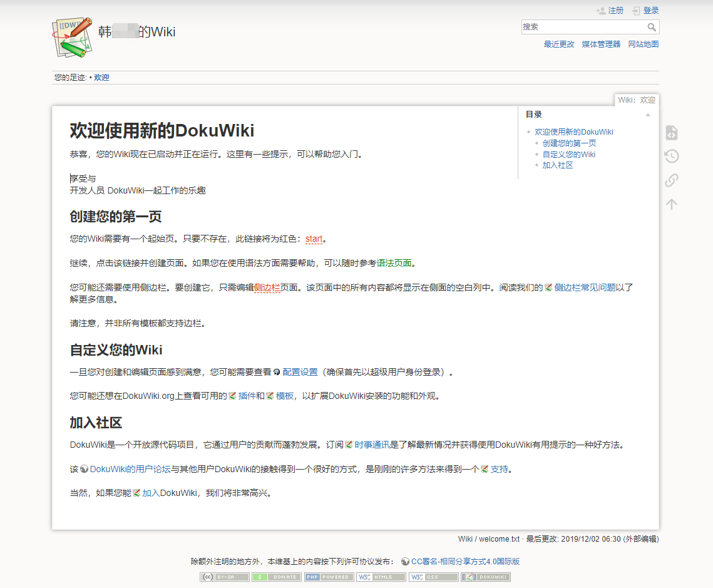Collapse the 目录 table of contents

pos(648,115)
